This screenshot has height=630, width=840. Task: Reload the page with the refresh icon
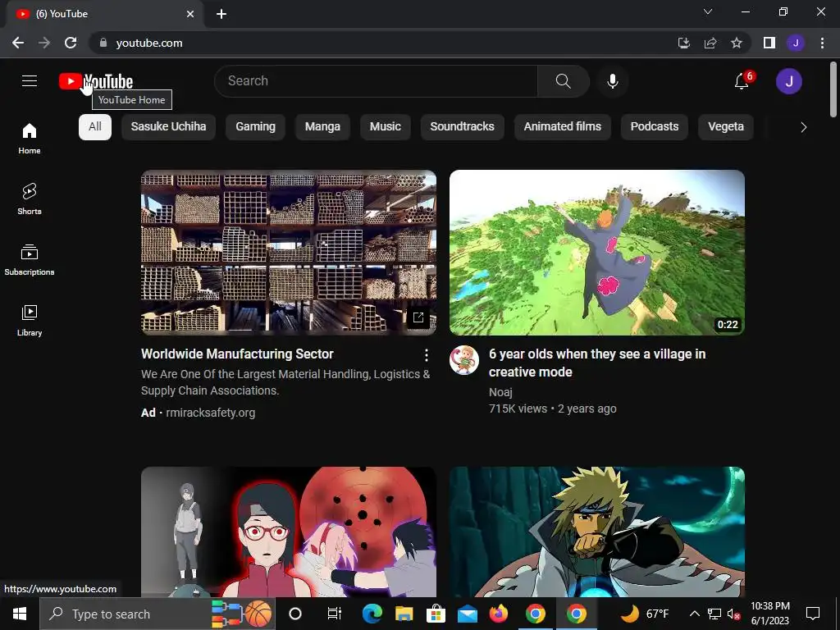(x=71, y=43)
